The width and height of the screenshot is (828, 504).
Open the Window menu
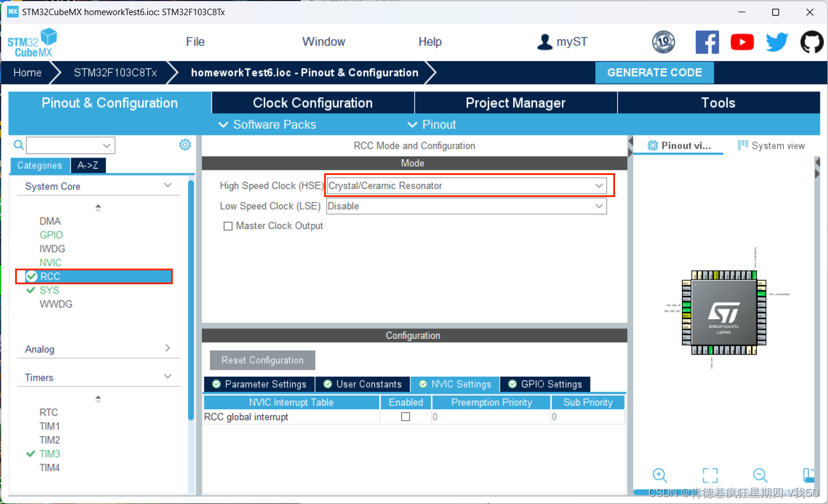click(x=324, y=42)
